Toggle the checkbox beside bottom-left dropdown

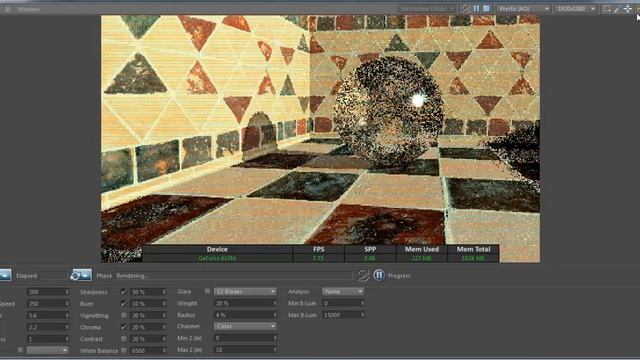click(20, 350)
